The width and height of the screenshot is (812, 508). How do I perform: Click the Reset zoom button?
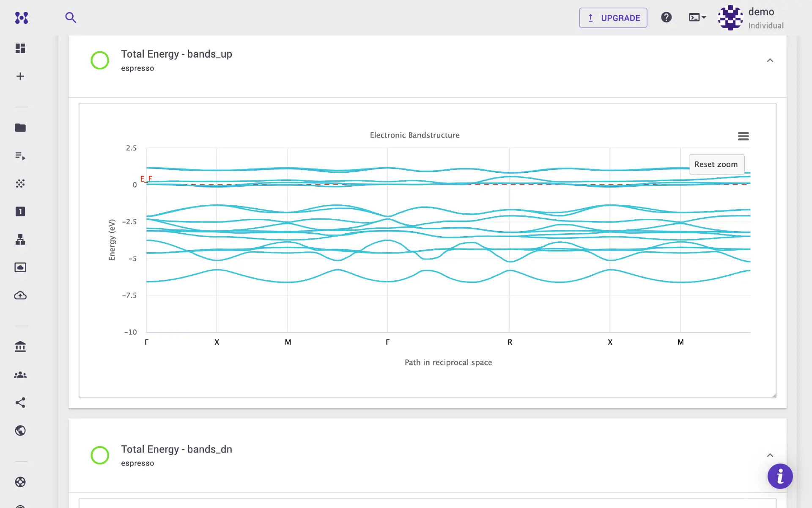[716, 164]
